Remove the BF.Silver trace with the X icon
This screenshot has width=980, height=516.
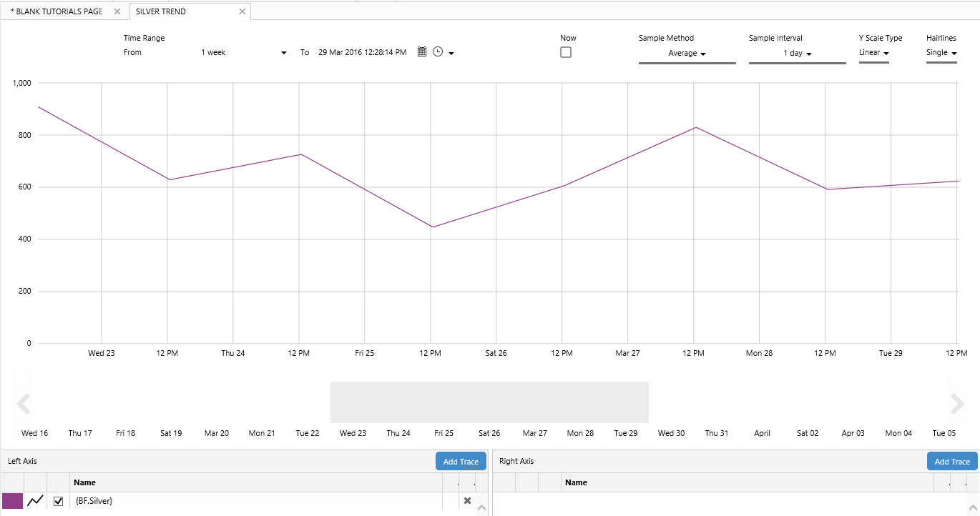pyautogui.click(x=467, y=501)
